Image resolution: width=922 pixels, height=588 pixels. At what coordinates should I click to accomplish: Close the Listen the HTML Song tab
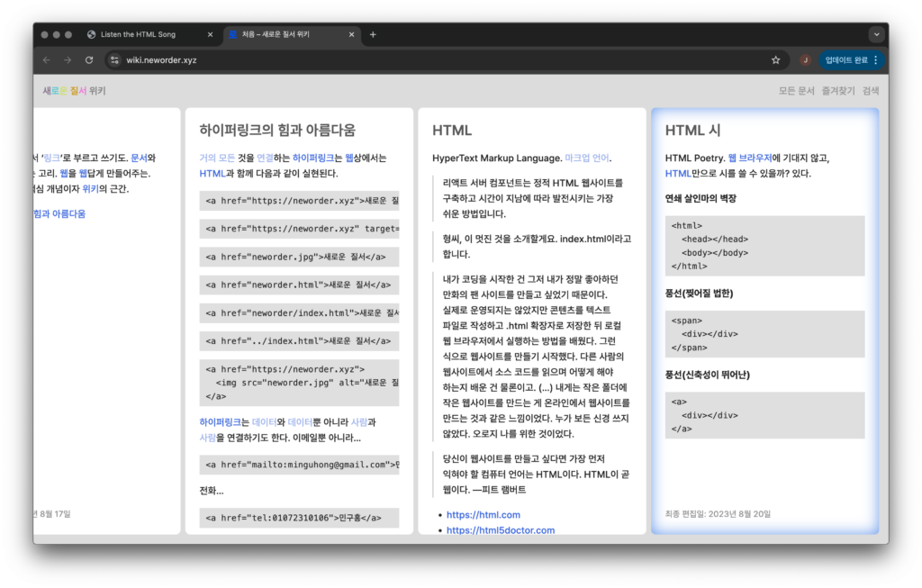pyautogui.click(x=211, y=35)
